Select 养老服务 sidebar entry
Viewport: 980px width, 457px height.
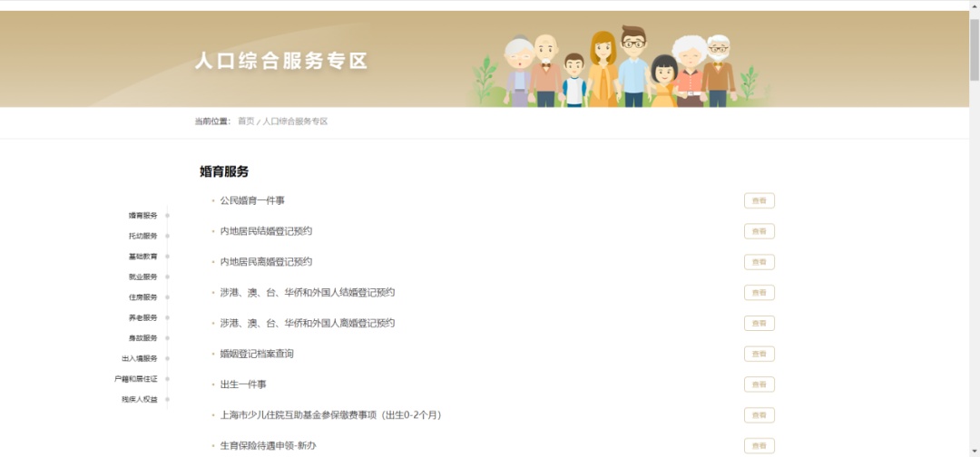(x=142, y=317)
